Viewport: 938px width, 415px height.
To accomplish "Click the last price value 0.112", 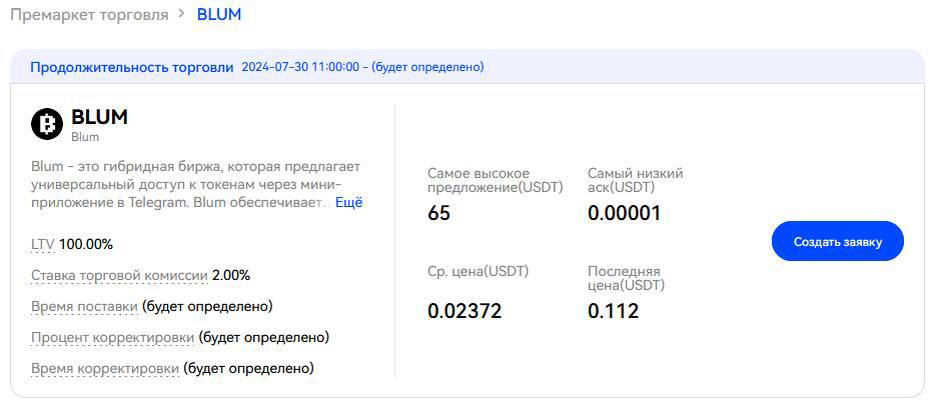I will tap(613, 311).
